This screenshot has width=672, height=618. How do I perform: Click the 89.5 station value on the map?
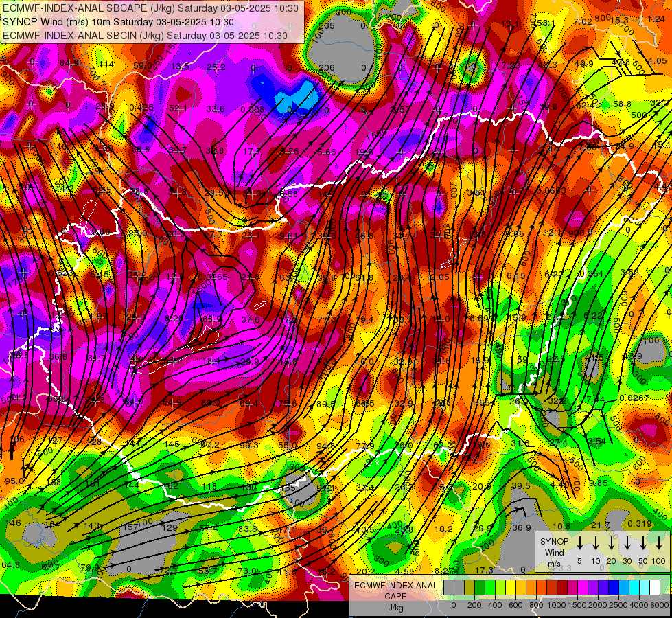[326, 404]
